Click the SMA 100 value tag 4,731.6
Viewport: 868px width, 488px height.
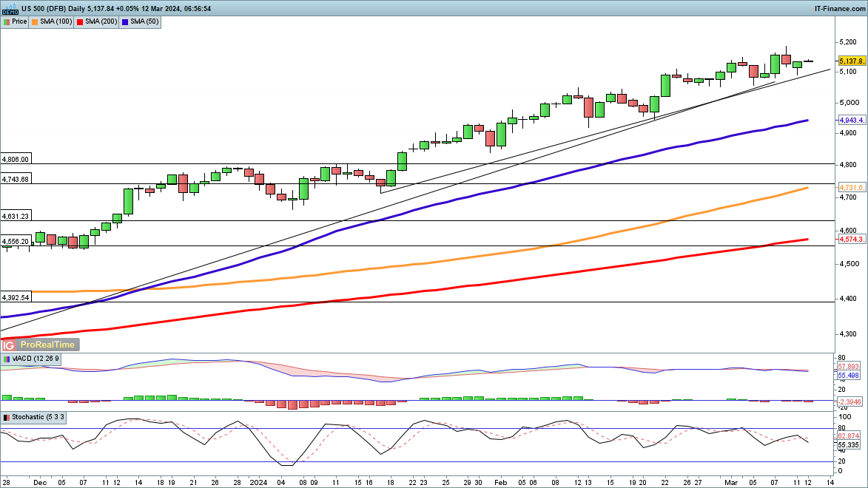coord(852,188)
